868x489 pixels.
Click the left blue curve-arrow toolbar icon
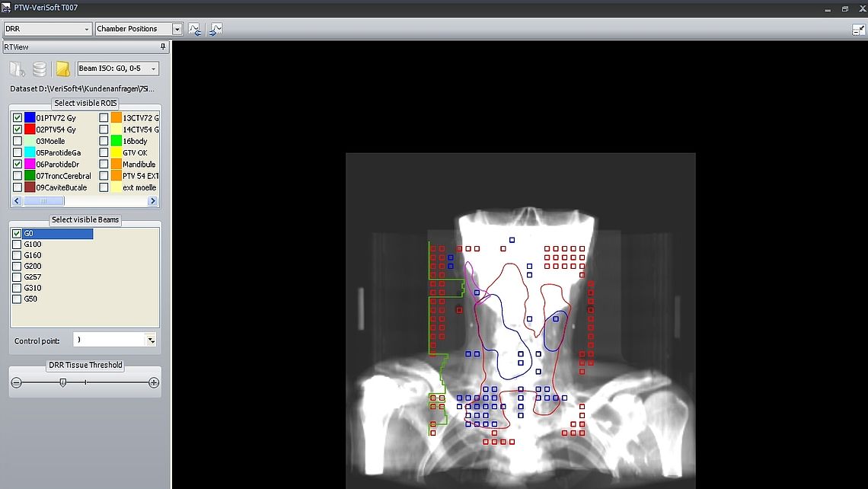195,29
